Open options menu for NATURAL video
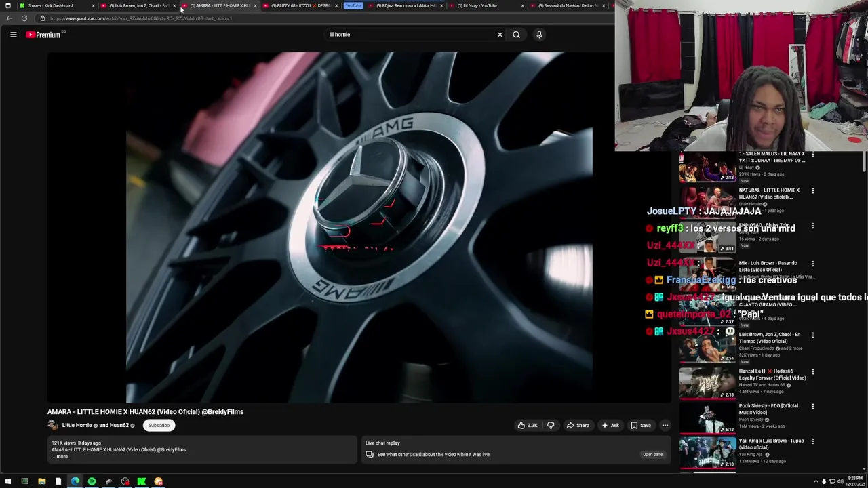 click(812, 191)
